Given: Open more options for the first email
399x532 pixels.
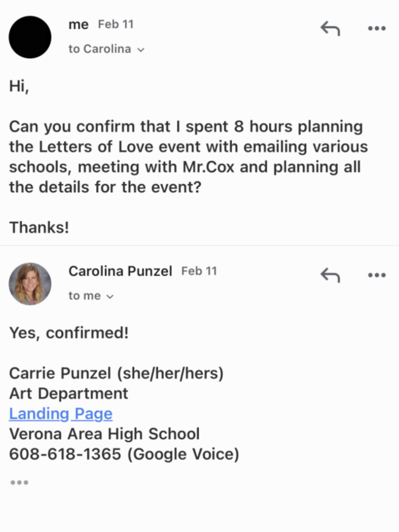Looking at the screenshot, I should pyautogui.click(x=377, y=29).
